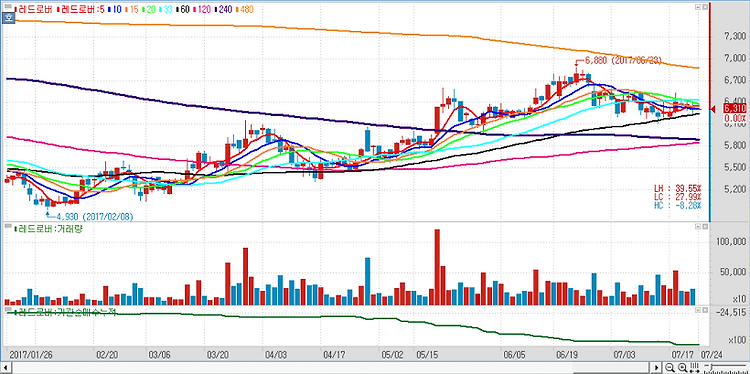Select the 레드로버 price series legend

point(32,9)
